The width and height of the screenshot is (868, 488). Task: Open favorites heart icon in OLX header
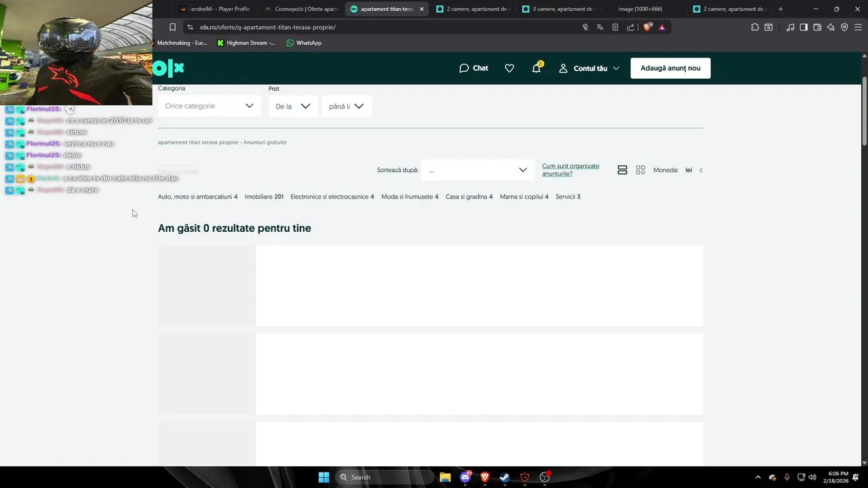point(509,68)
